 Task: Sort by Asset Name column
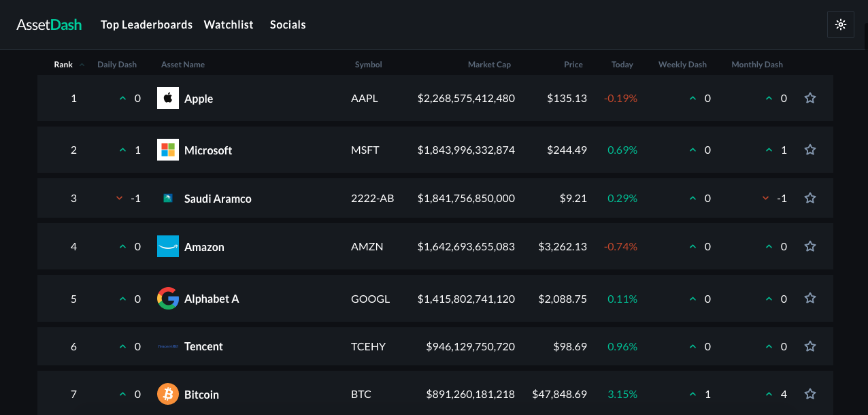[183, 65]
